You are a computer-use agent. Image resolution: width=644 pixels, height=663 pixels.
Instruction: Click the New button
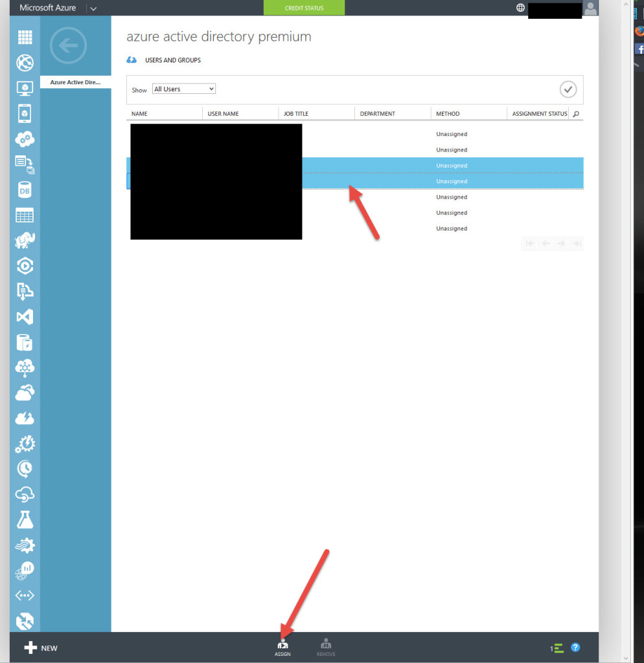click(x=41, y=648)
